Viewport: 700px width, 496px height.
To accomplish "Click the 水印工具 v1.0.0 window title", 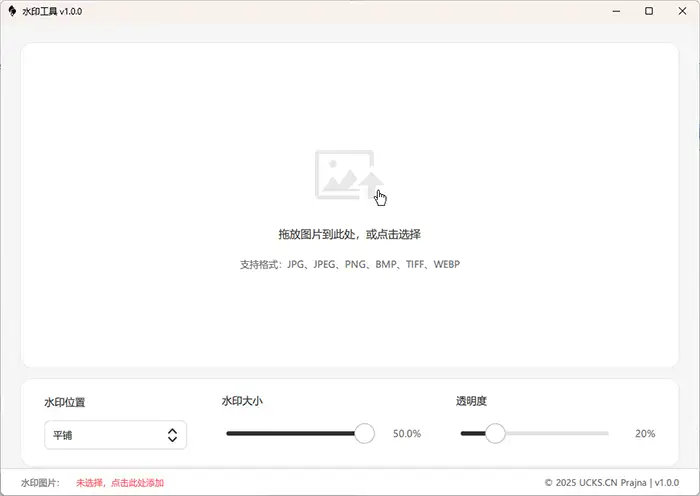I will coord(52,12).
